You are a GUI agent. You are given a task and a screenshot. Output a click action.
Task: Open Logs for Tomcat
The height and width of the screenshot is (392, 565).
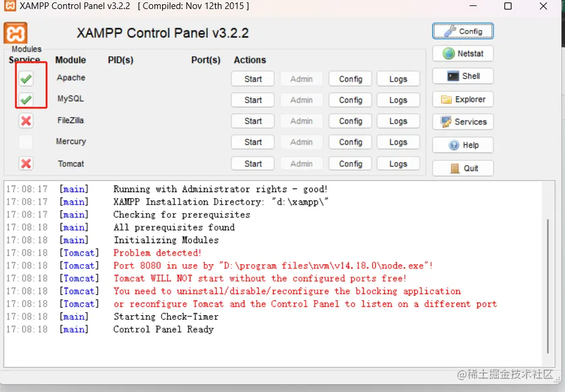tap(398, 163)
